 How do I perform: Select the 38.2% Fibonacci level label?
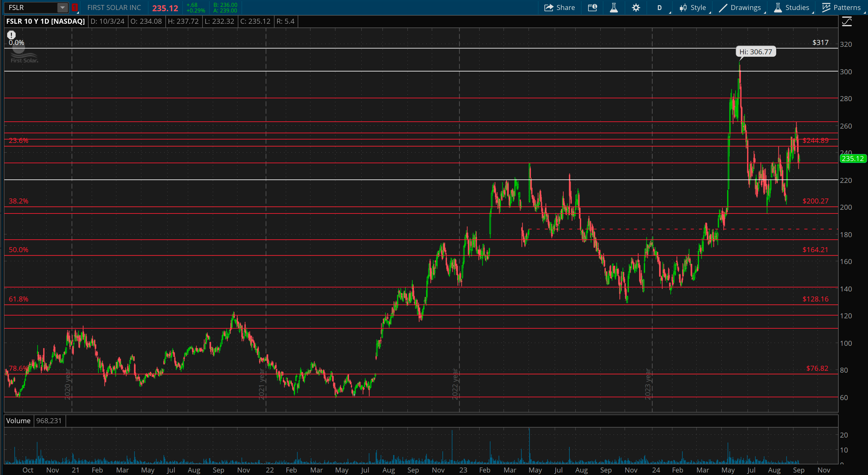coord(18,201)
